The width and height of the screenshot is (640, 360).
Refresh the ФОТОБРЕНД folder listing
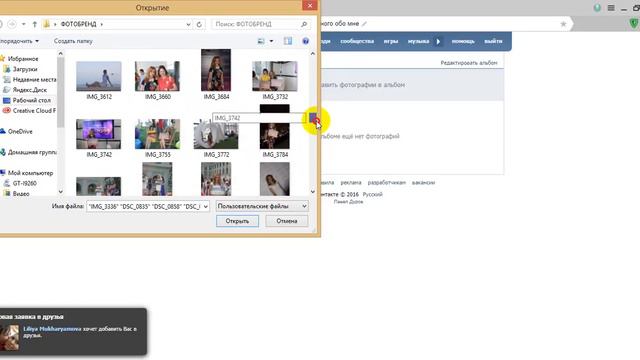click(199, 24)
